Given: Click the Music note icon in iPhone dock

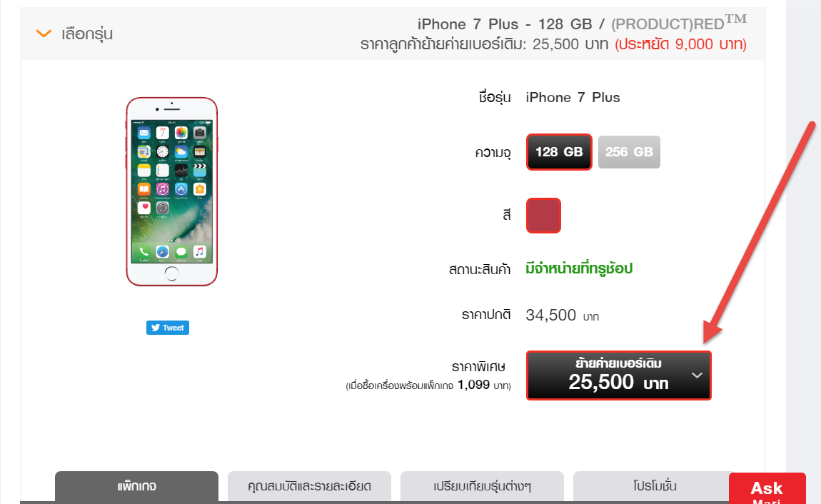Looking at the screenshot, I should (199, 252).
